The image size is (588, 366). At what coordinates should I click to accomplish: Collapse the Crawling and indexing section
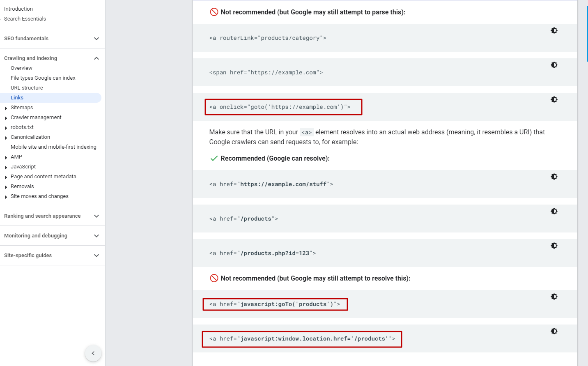coord(96,58)
